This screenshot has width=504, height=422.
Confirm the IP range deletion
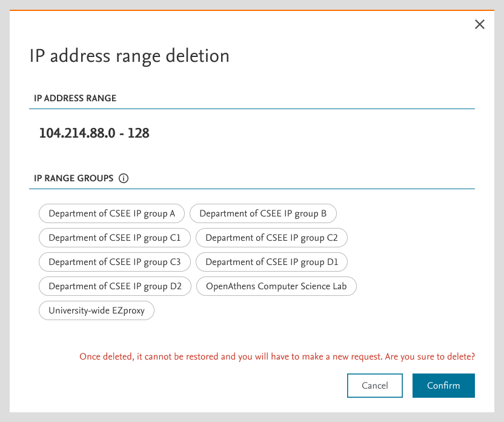[443, 386]
